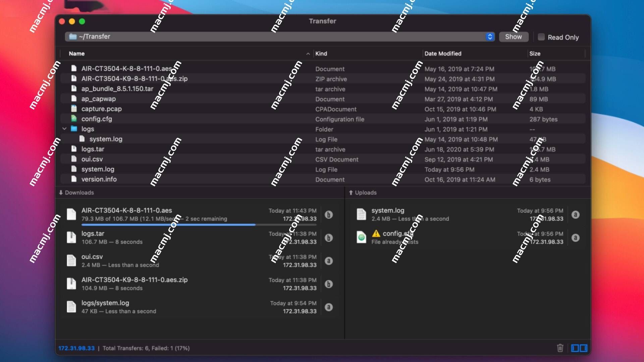644x362 pixels.
Task: Click the sort direction arrow in Name column
Action: click(x=308, y=54)
